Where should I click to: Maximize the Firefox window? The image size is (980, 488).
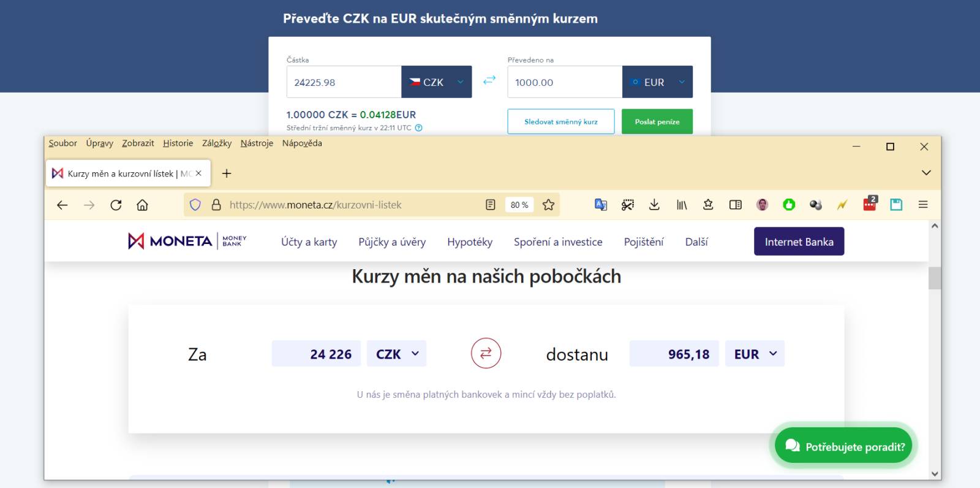(x=890, y=147)
